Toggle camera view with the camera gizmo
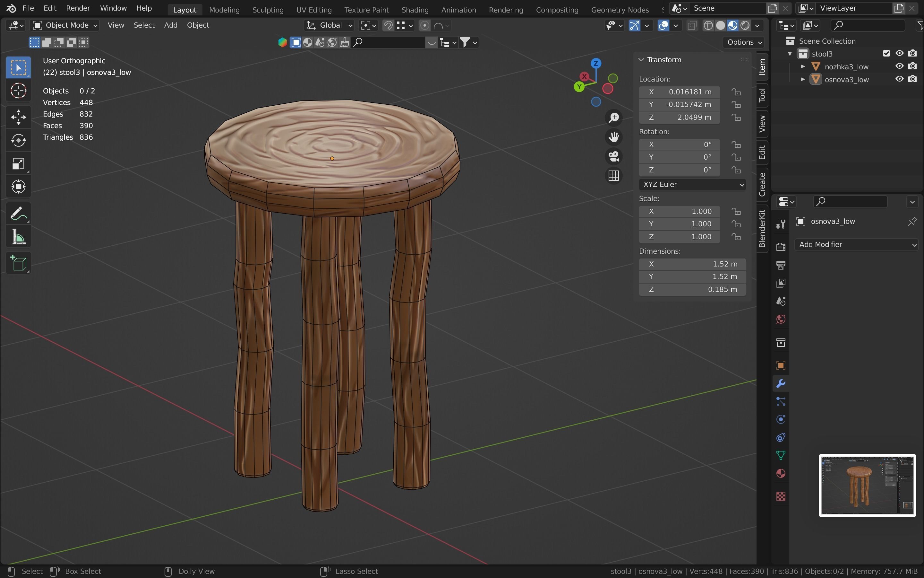 click(x=613, y=156)
